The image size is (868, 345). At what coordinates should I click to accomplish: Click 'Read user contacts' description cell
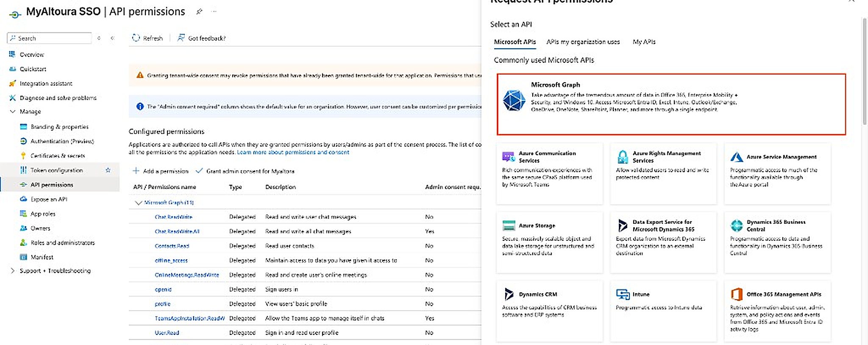click(289, 246)
